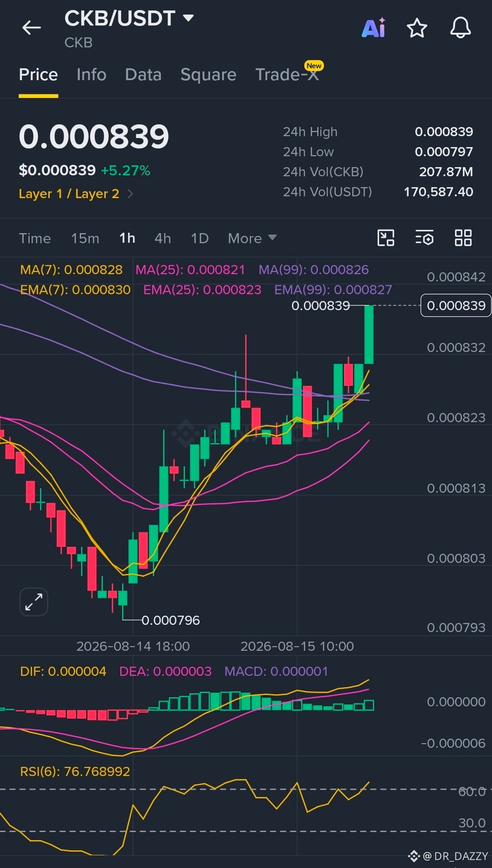The image size is (492, 868).
Task: Add CKB/USDT to favorites star
Action: click(x=417, y=28)
